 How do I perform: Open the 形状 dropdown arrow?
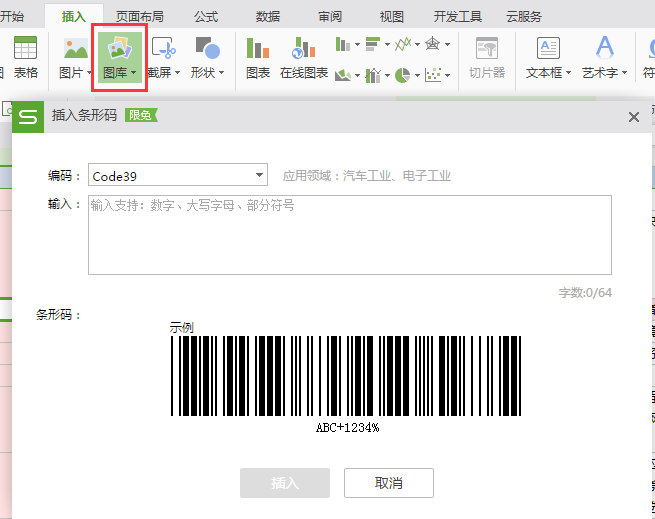tap(221, 73)
